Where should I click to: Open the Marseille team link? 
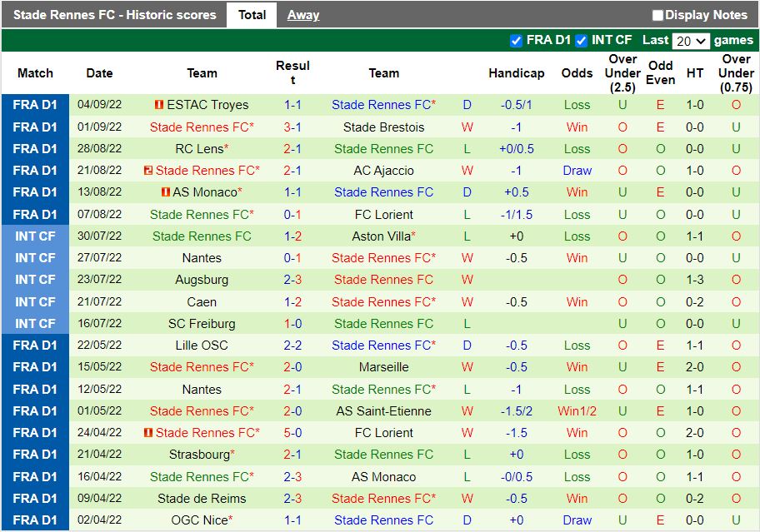coord(383,366)
